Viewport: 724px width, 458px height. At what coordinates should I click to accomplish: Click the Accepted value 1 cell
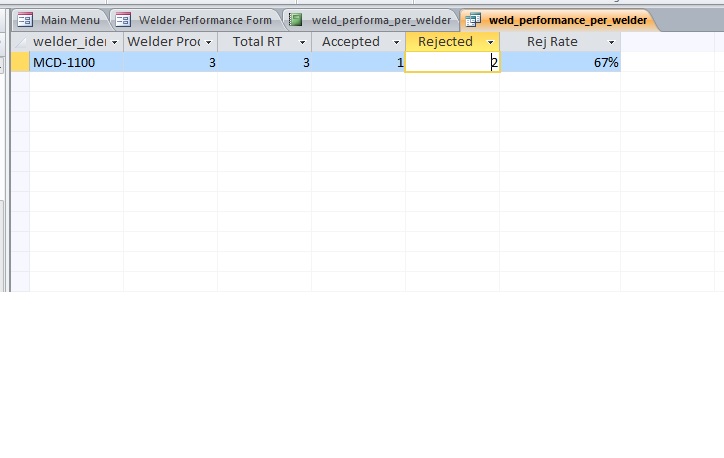tap(358, 62)
